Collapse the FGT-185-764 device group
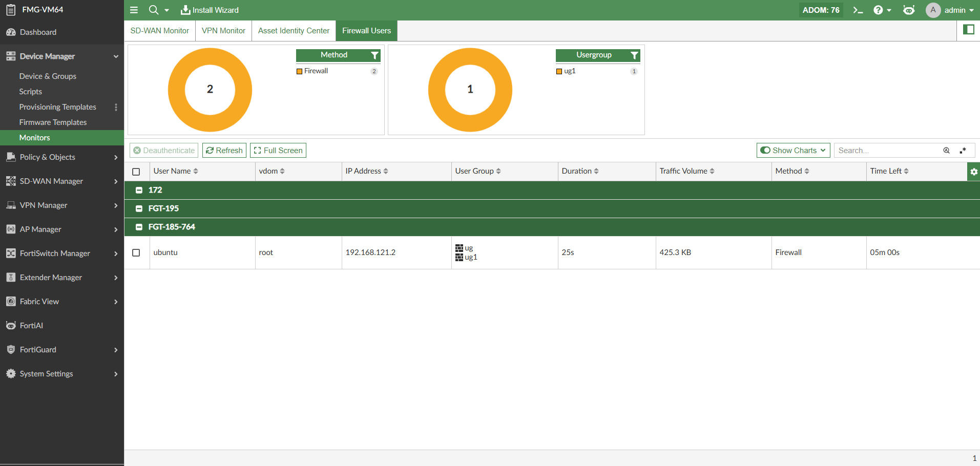The width and height of the screenshot is (980, 466). [x=139, y=227]
